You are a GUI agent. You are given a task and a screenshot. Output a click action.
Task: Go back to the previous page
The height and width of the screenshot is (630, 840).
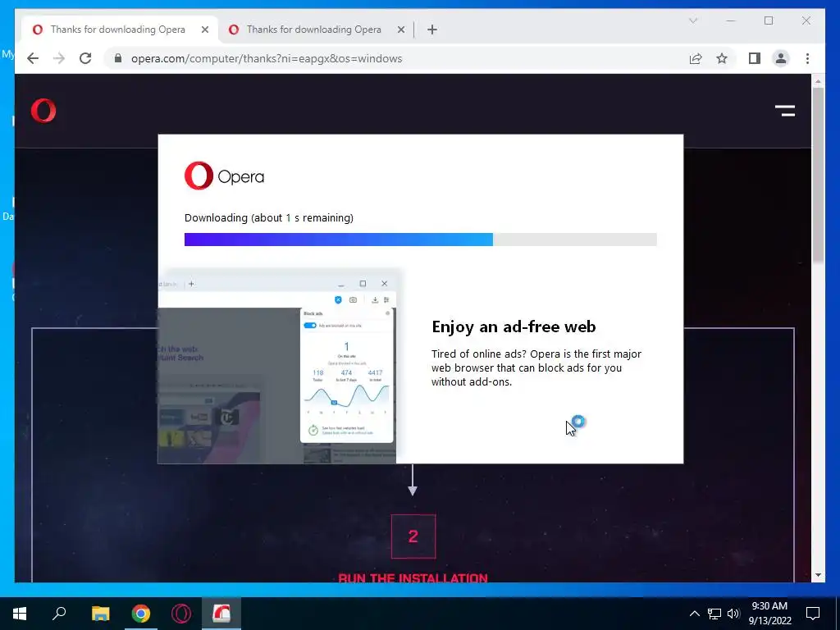click(x=33, y=58)
